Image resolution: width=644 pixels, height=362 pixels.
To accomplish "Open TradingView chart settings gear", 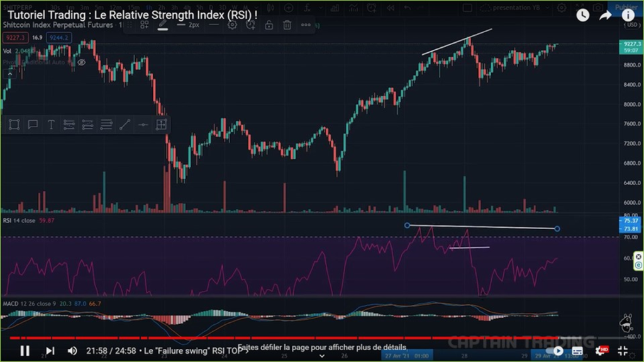I will (562, 8).
